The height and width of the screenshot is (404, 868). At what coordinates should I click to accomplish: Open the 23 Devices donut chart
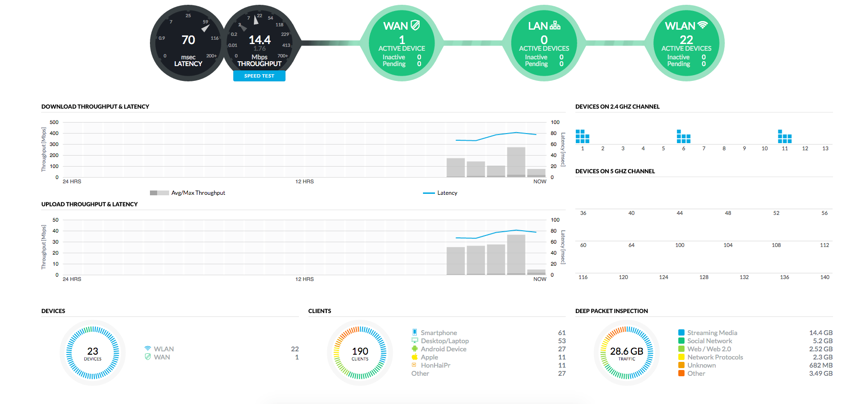pyautogui.click(x=92, y=353)
